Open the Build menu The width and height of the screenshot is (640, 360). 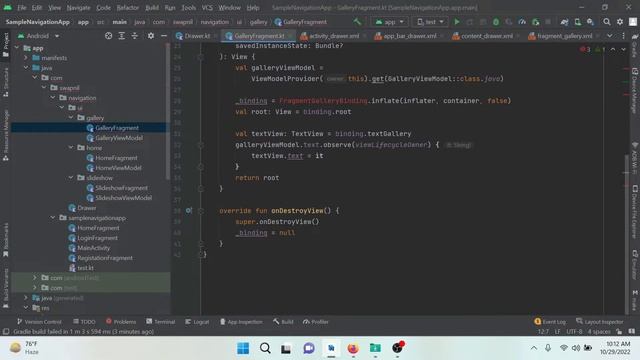(x=152, y=7)
